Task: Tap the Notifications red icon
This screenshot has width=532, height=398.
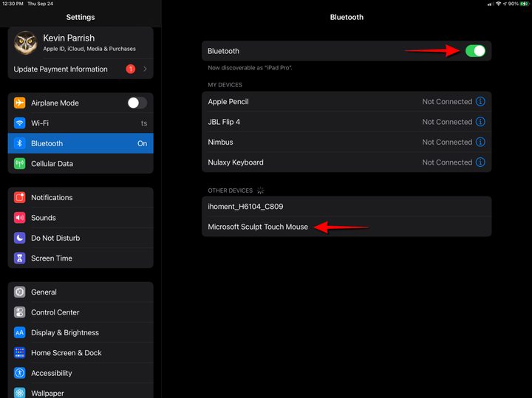Action: [x=20, y=197]
